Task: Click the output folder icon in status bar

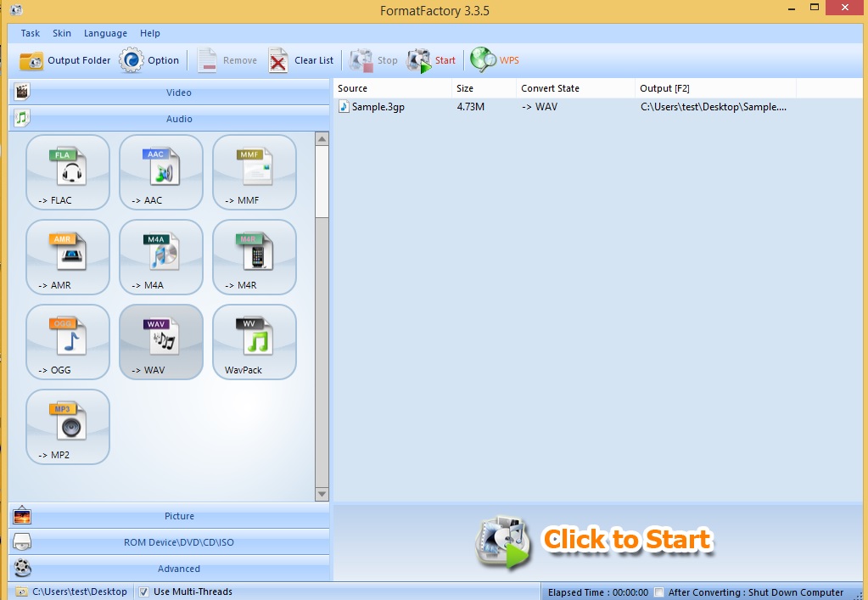Action: (21, 592)
